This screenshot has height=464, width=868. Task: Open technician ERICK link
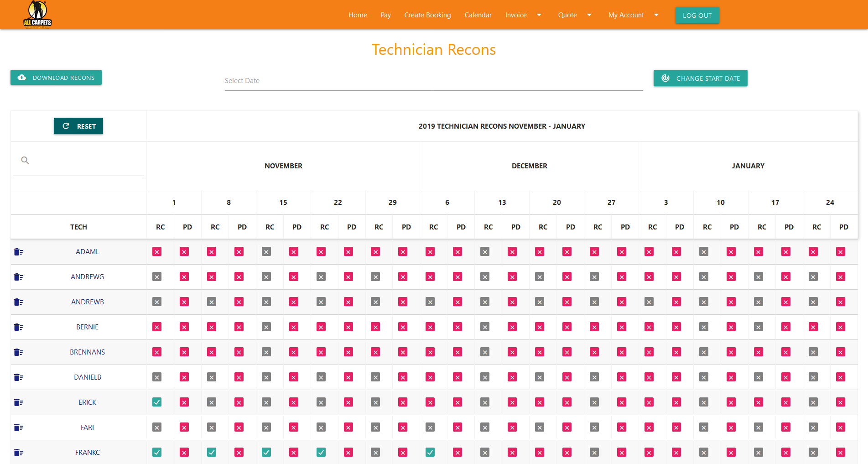point(87,402)
